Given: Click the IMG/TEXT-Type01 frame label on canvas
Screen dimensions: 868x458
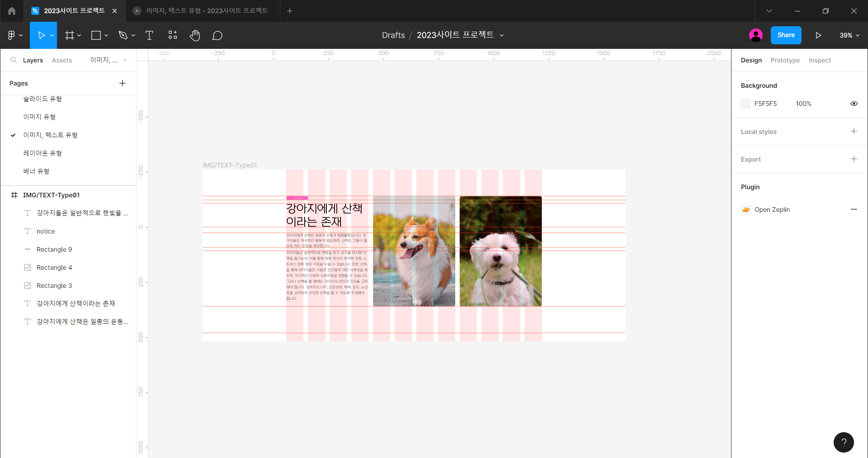Looking at the screenshot, I should point(230,165).
